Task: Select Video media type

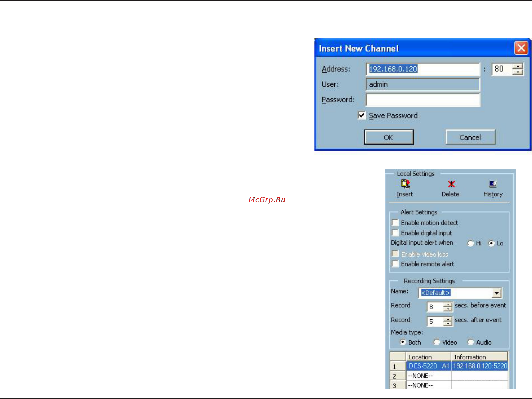Action: click(x=437, y=342)
